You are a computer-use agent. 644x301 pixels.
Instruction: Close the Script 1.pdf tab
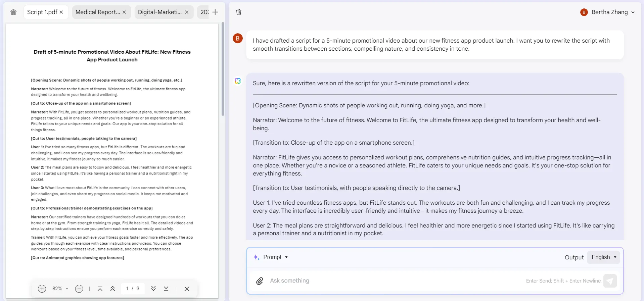(x=61, y=12)
